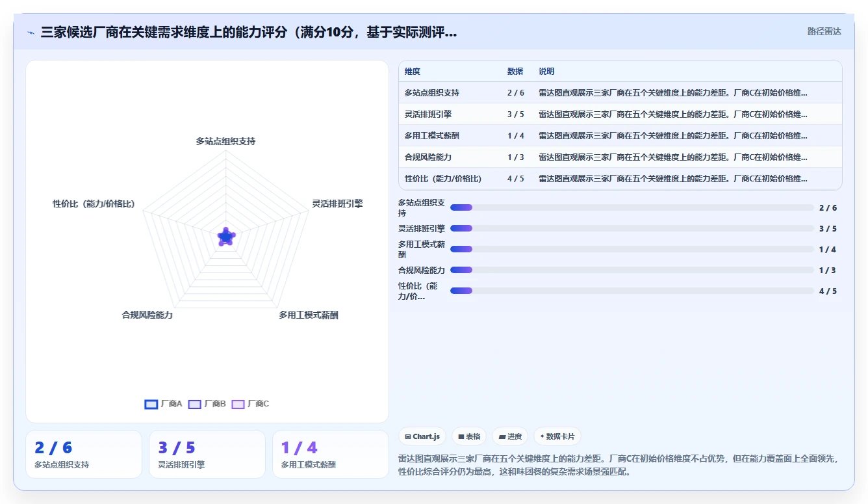Select table row 灵活排班引擎
The height and width of the screenshot is (504, 868).
tap(620, 114)
